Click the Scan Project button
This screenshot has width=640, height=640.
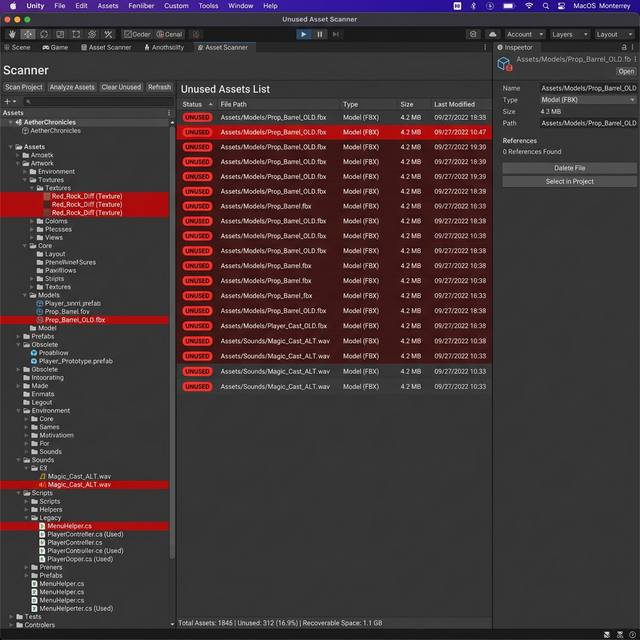pyautogui.click(x=24, y=87)
